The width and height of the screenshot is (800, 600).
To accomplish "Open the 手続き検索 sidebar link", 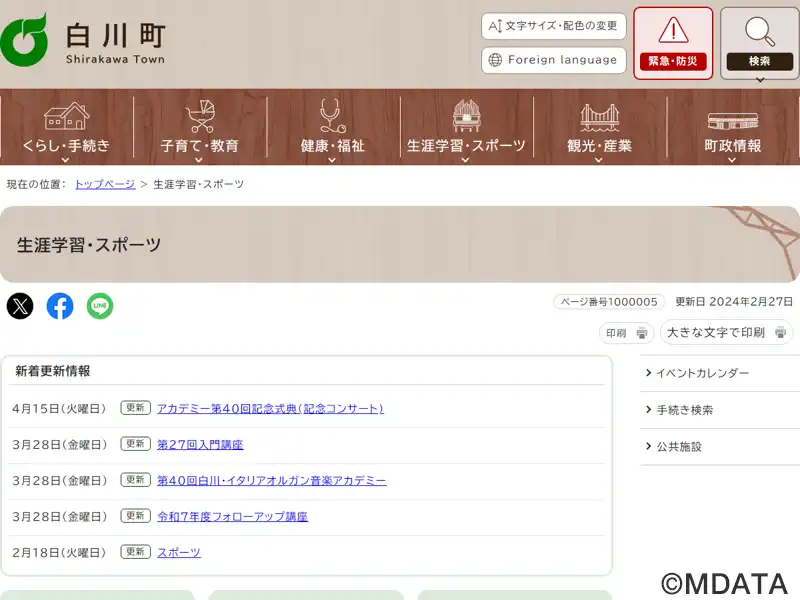I will (x=684, y=410).
